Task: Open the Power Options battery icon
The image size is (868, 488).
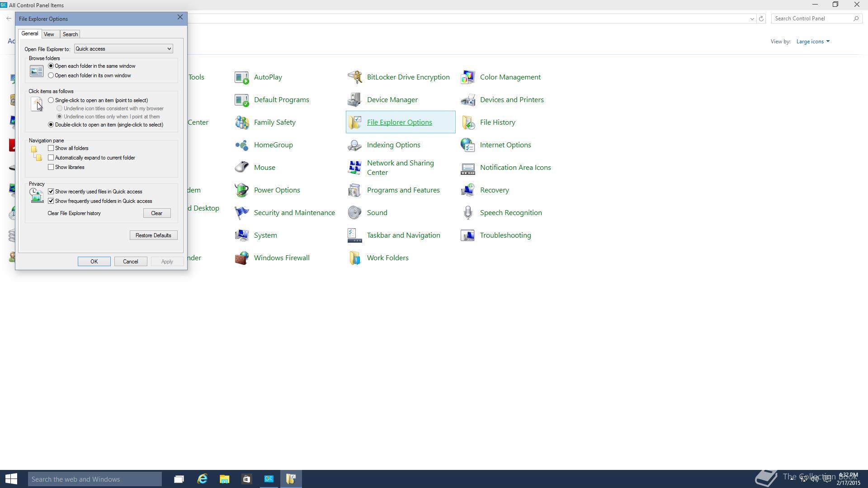Action: [x=242, y=190]
